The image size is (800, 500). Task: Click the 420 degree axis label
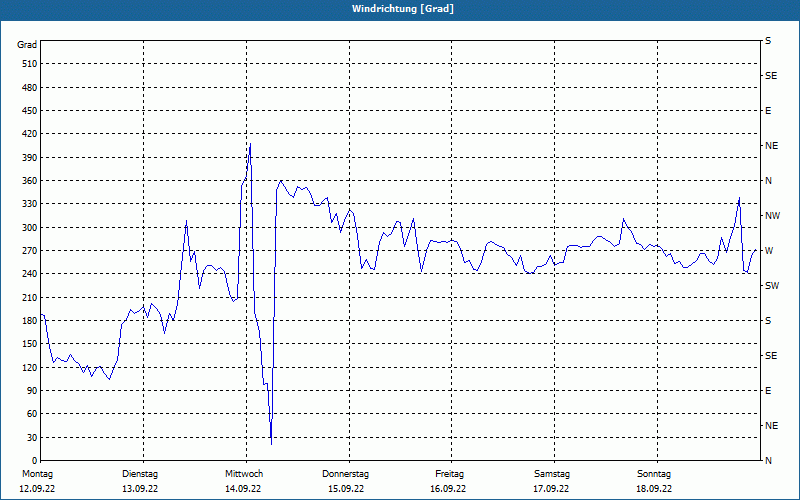tap(30, 134)
